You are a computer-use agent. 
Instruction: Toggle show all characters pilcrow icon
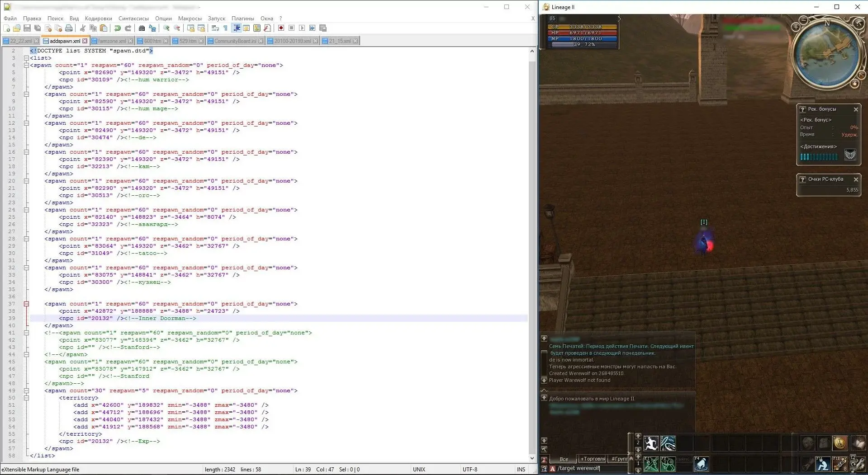point(225,28)
